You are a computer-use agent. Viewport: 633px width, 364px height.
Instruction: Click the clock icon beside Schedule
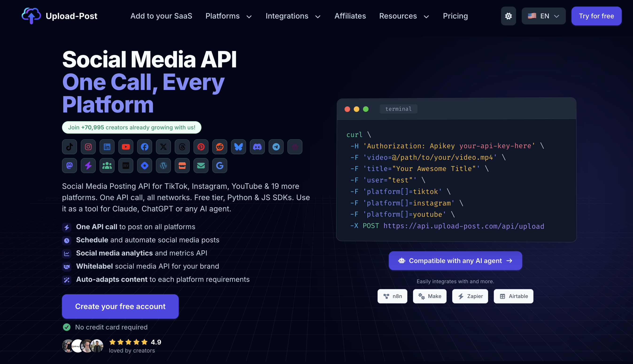point(67,240)
